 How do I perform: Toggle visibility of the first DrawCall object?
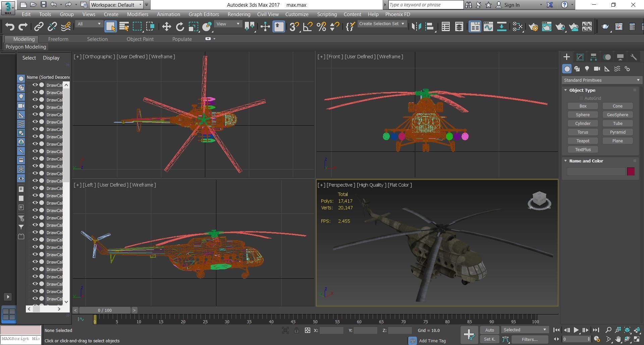35,85
